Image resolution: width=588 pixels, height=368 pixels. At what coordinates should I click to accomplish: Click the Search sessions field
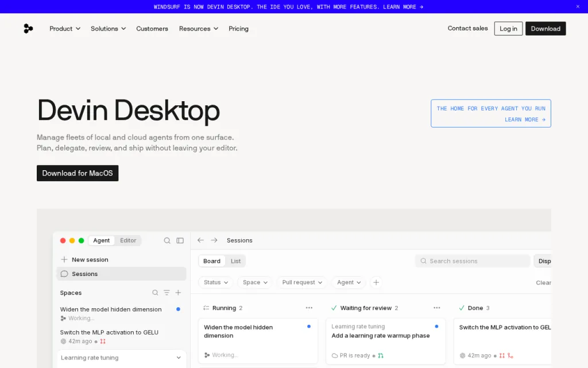tap(473, 261)
